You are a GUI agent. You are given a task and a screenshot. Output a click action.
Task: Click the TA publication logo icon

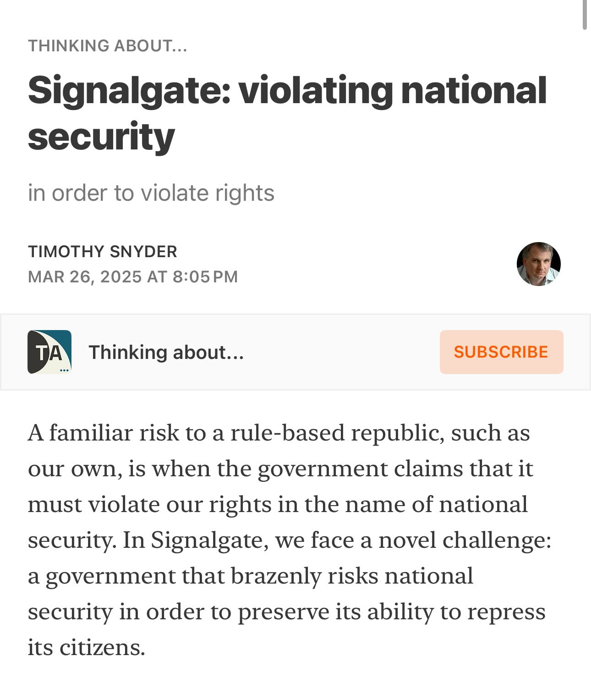[x=49, y=352]
